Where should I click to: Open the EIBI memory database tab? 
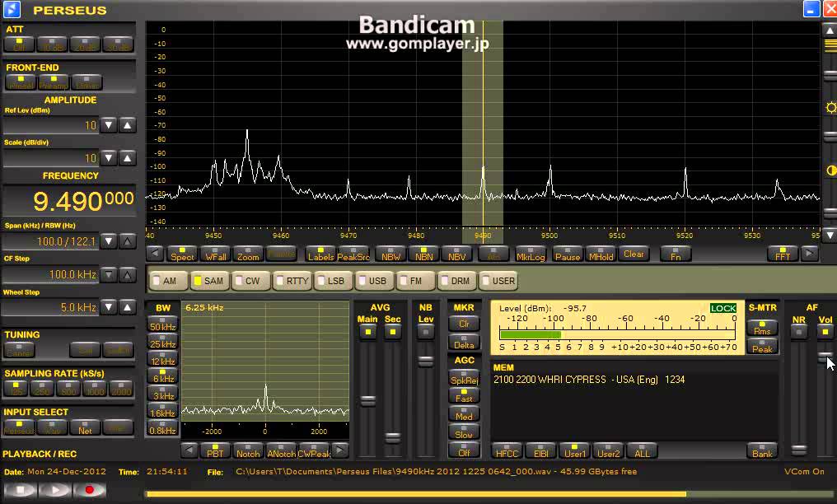coord(540,450)
